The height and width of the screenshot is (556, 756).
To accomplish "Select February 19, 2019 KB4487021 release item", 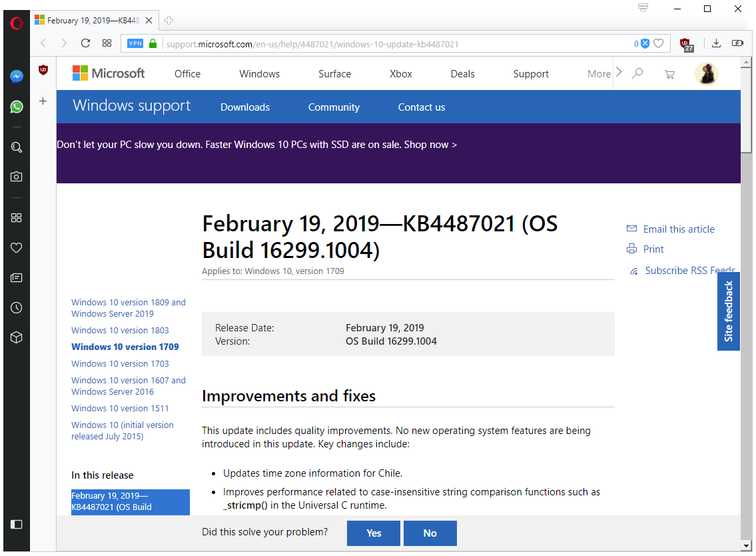I will (x=130, y=502).
